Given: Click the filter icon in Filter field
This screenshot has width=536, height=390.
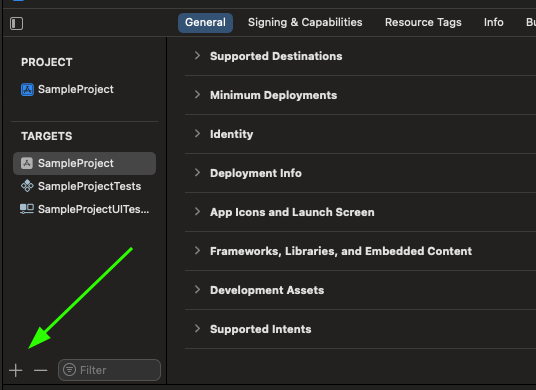Looking at the screenshot, I should click(69, 369).
